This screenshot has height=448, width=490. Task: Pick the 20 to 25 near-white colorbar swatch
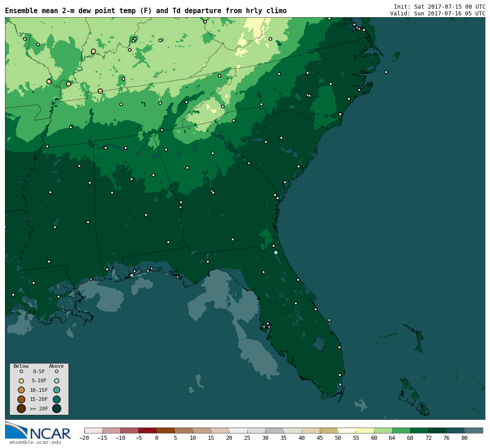(238, 430)
